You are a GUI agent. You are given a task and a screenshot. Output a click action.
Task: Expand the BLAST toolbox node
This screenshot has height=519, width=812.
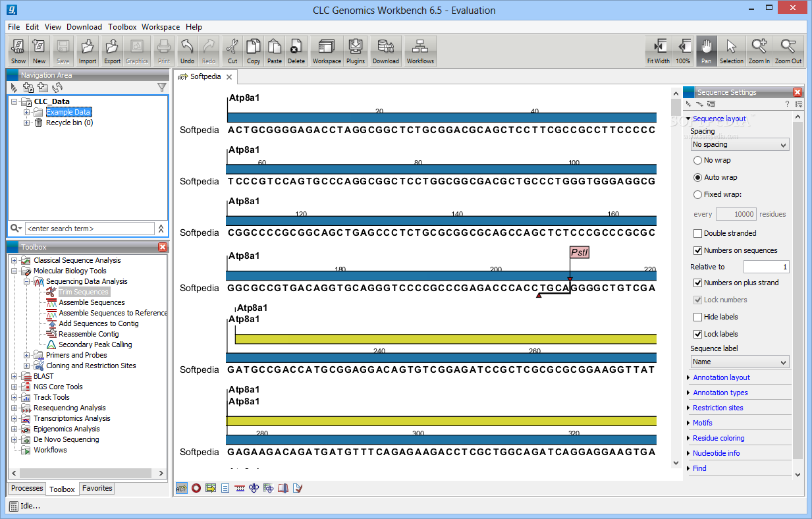point(14,376)
